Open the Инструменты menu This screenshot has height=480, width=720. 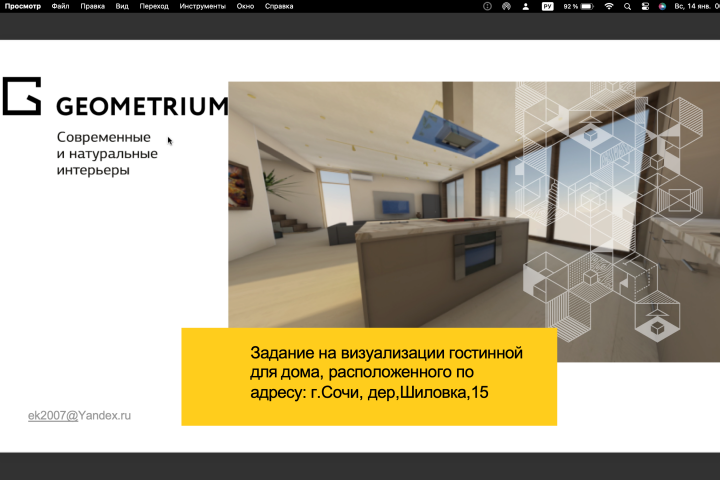pyautogui.click(x=202, y=6)
